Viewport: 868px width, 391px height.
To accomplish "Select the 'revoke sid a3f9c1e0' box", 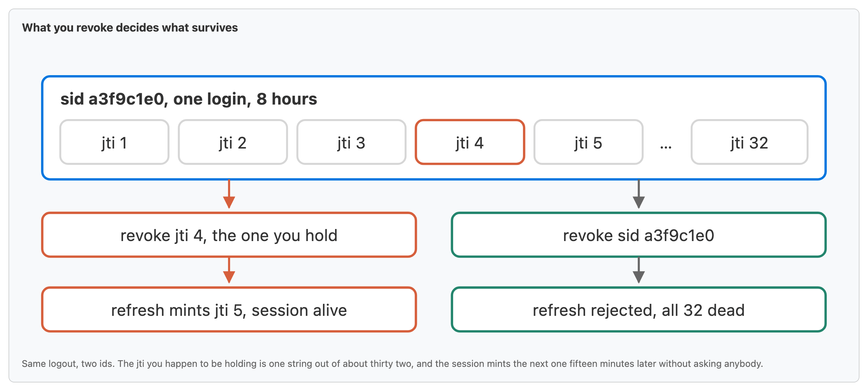I will (x=639, y=235).
